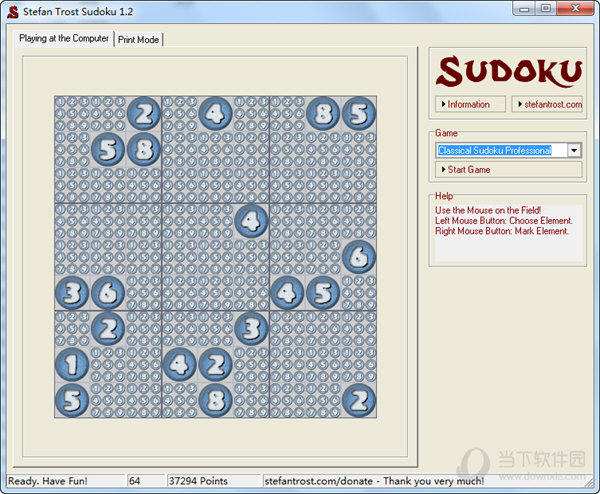Click the large 2 tile in the bottom-right corner
Screen dimensions: 600x494
click(359, 401)
